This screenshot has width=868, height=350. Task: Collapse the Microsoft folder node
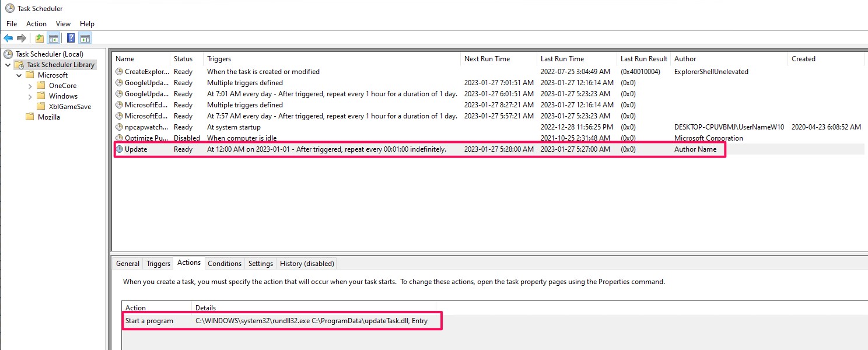[19, 75]
